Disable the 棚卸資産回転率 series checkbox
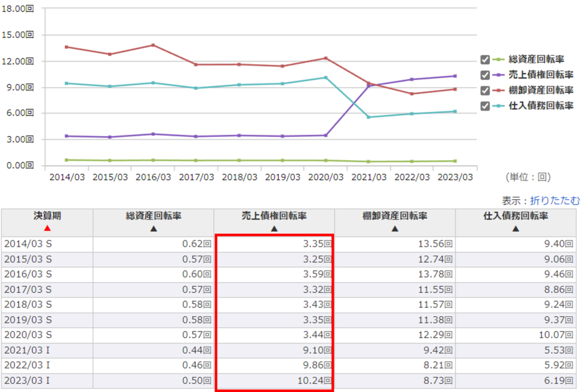The image size is (584, 392). click(485, 90)
